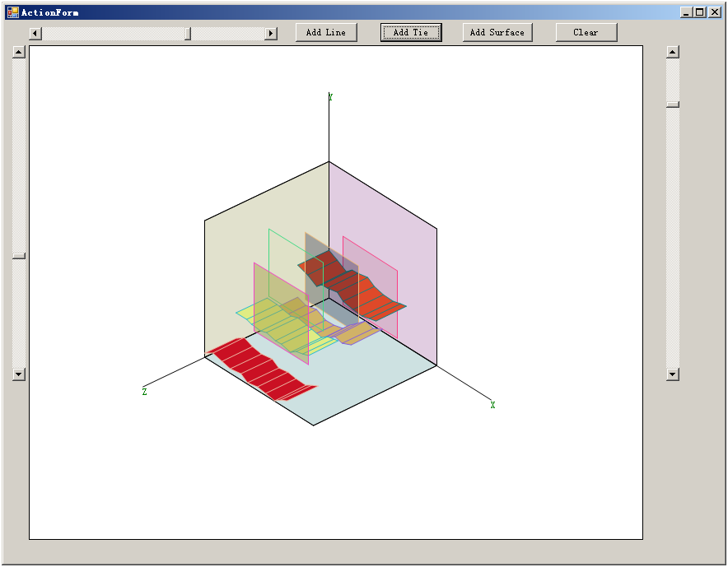Click right arrow of top horizontal scrollbar
The height and width of the screenshot is (567, 728).
coord(271,34)
